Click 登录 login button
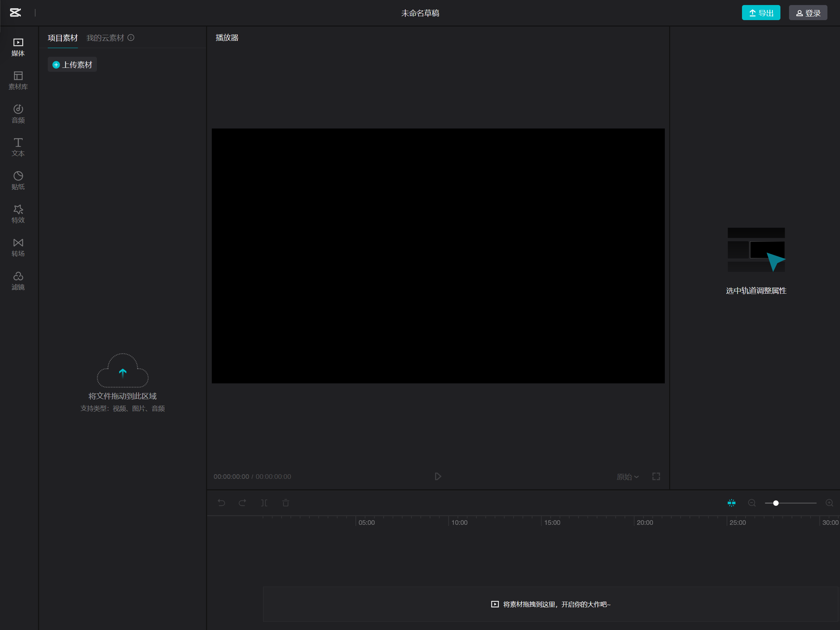The width and height of the screenshot is (840, 630). [808, 13]
